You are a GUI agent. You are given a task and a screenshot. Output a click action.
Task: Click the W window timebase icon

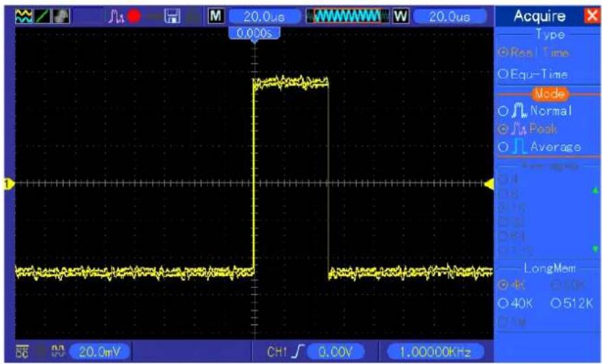point(401,16)
